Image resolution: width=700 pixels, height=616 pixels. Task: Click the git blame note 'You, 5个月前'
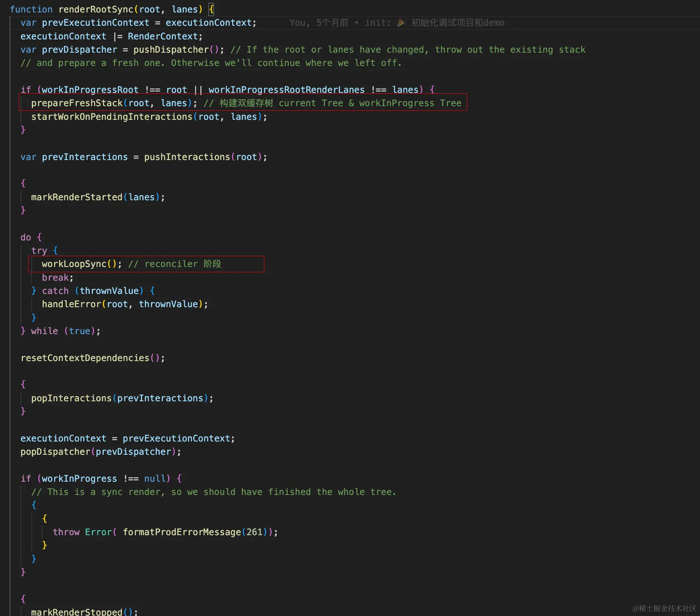point(319,23)
